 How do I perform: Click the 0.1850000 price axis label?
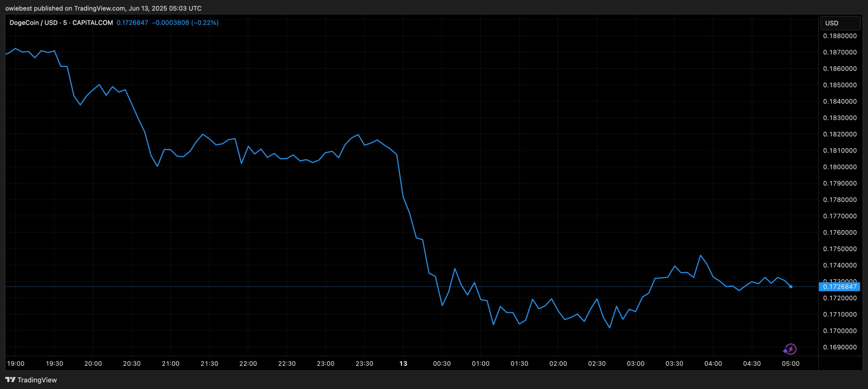pyautogui.click(x=840, y=85)
